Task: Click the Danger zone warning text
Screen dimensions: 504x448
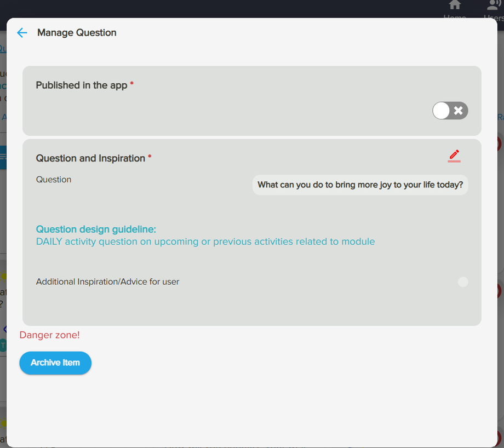Action: pos(49,335)
